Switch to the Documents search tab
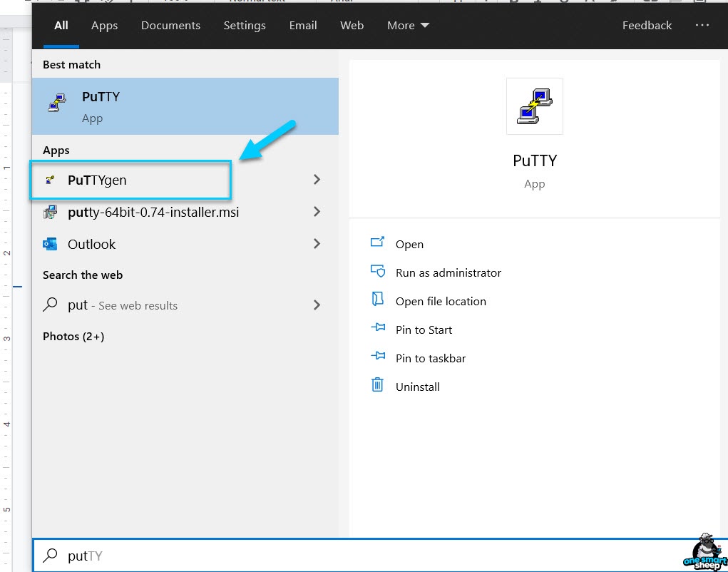Image resolution: width=728 pixels, height=572 pixels. (170, 26)
